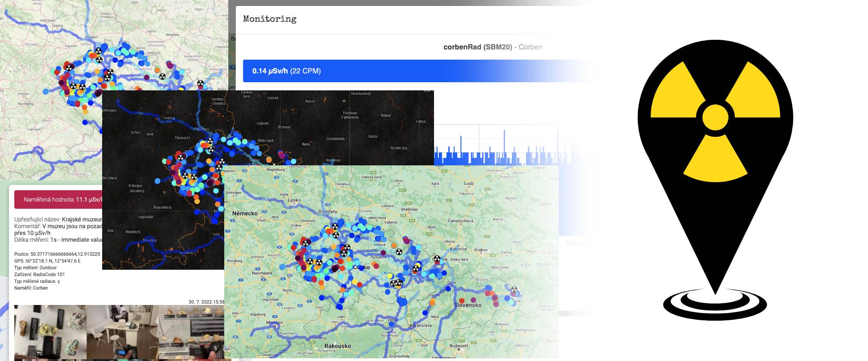The image size is (868, 361).
Task: Click lone blue dot above Erlangen on dark map
Action: 158,181
